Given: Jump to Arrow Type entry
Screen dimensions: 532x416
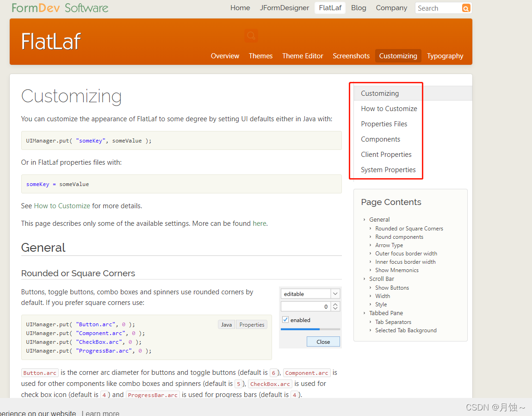Looking at the screenshot, I should [389, 245].
